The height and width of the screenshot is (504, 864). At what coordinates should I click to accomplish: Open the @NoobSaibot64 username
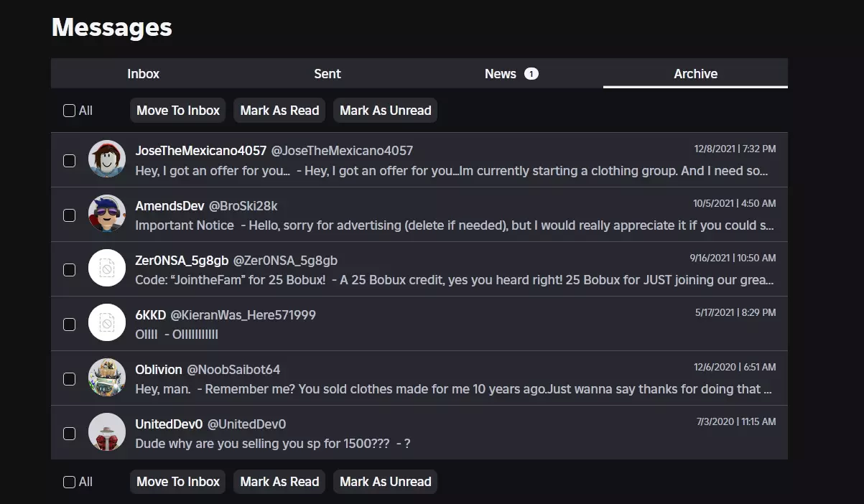233,370
